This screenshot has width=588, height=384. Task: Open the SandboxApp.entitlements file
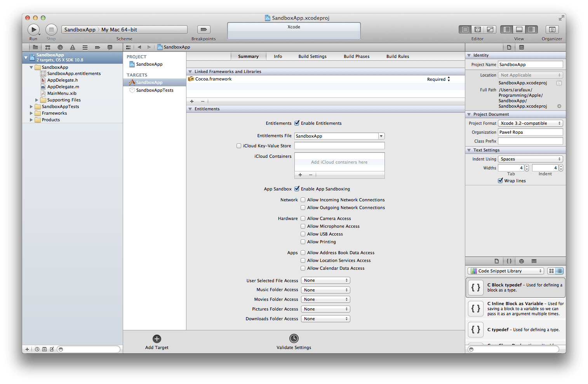(74, 73)
